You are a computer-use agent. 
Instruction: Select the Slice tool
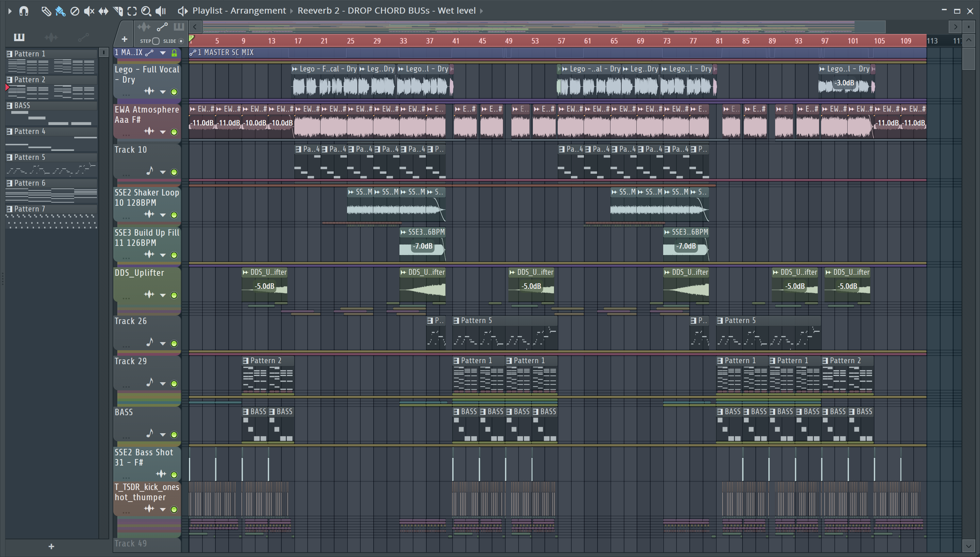coord(118,11)
